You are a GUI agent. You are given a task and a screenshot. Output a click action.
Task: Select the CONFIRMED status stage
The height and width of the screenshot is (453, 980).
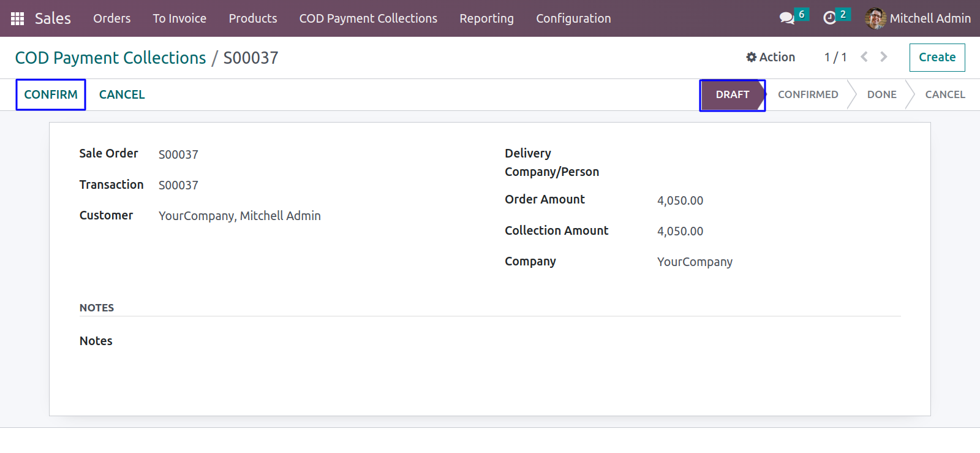pyautogui.click(x=808, y=94)
